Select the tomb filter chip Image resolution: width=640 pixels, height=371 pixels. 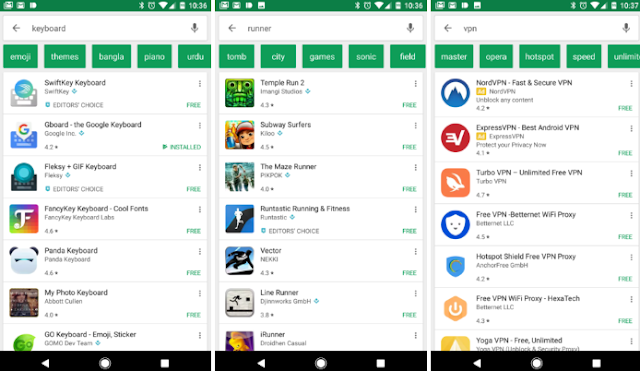coord(237,56)
